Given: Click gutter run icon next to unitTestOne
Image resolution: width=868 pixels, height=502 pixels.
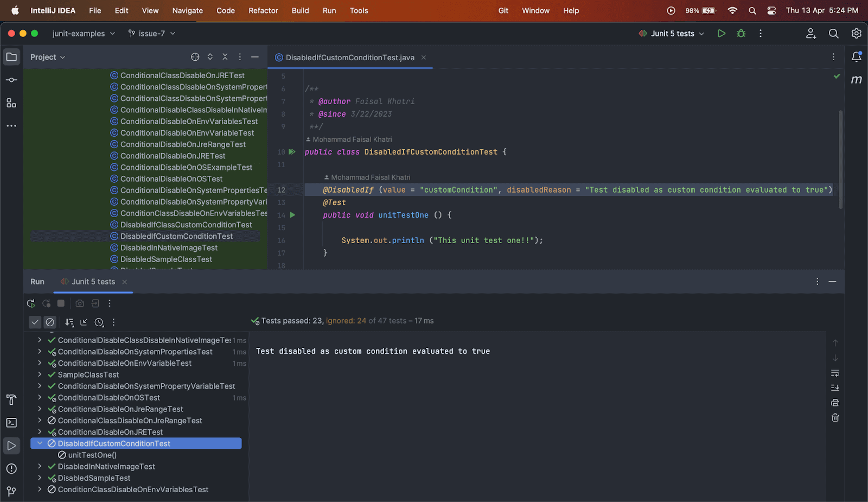Looking at the screenshot, I should (292, 215).
